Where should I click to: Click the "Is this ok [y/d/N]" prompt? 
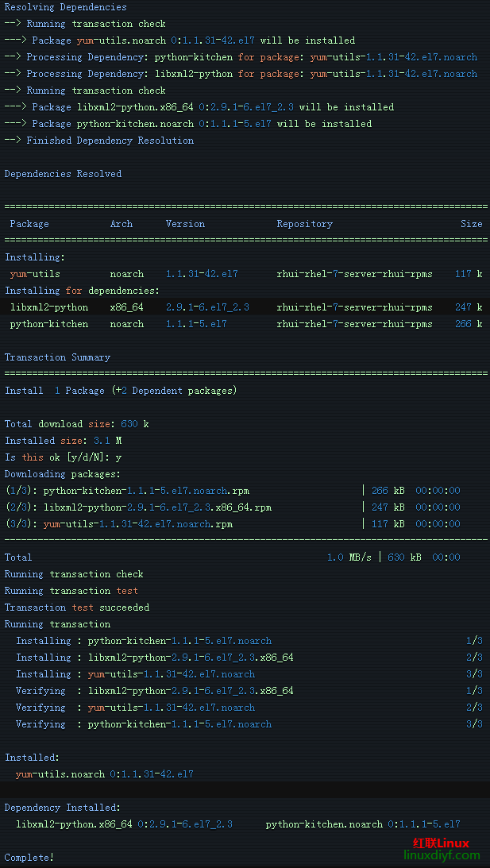(x=64, y=457)
